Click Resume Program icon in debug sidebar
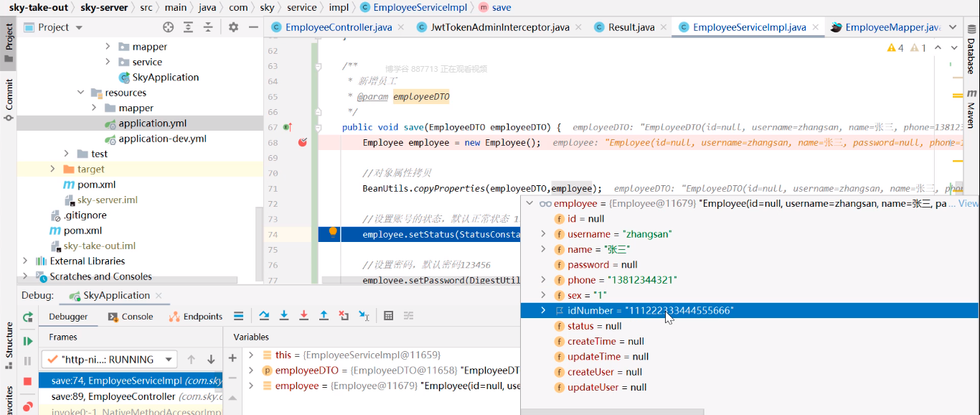The height and width of the screenshot is (415, 980). [x=28, y=341]
